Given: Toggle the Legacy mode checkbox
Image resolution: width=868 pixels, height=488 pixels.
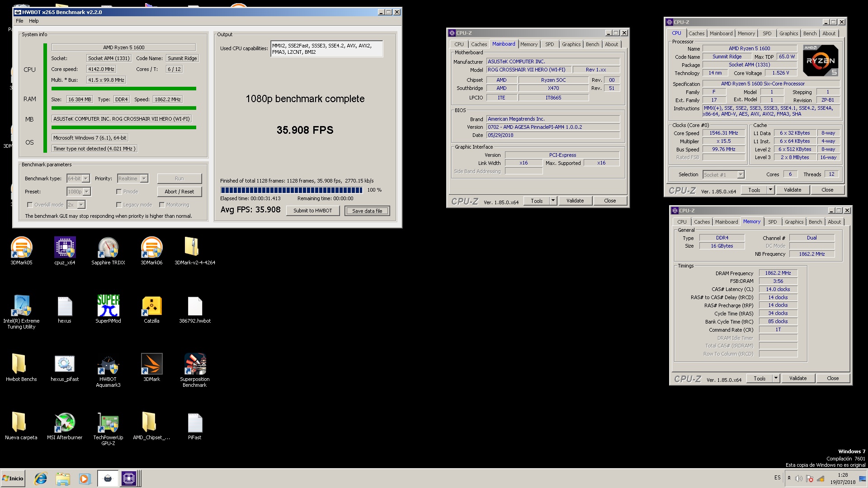Looking at the screenshot, I should tap(119, 205).
